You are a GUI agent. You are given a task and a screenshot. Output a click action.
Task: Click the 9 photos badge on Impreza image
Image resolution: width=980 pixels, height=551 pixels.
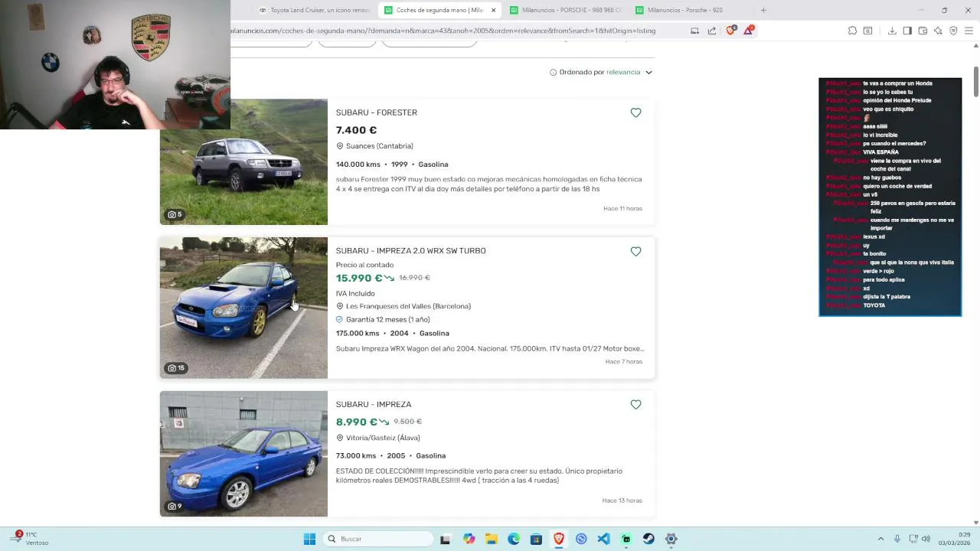point(175,506)
